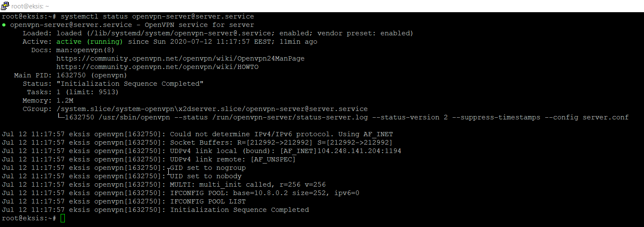Viewport: 644px width, 227px height.
Task: Click the 'Initialization Sequence Completed' status line
Action: [x=130, y=84]
